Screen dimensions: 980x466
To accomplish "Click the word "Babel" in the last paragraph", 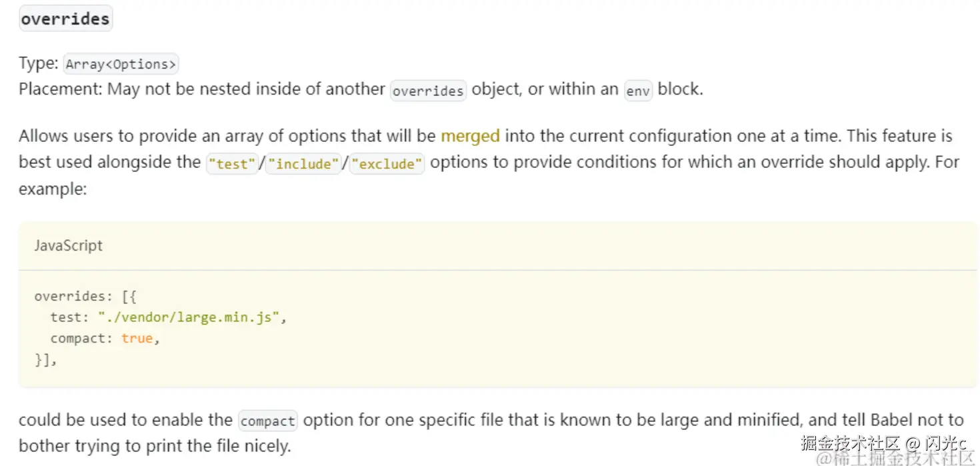I will 892,420.
